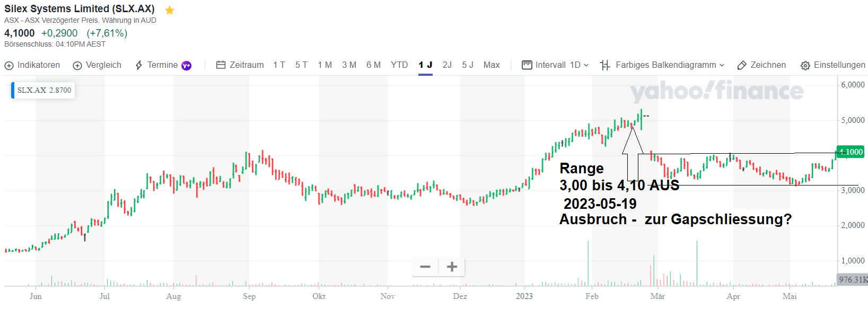
Task: Select the 1 M time range
Action: (x=325, y=65)
